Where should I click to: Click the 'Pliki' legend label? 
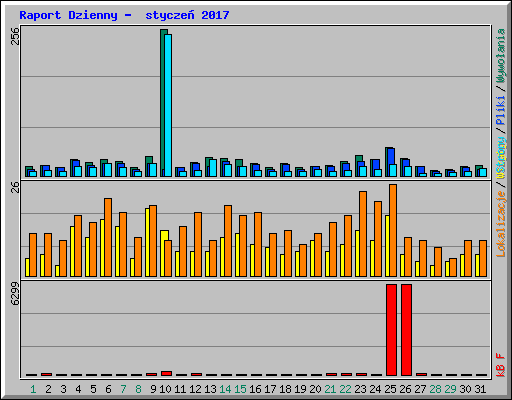click(501, 111)
